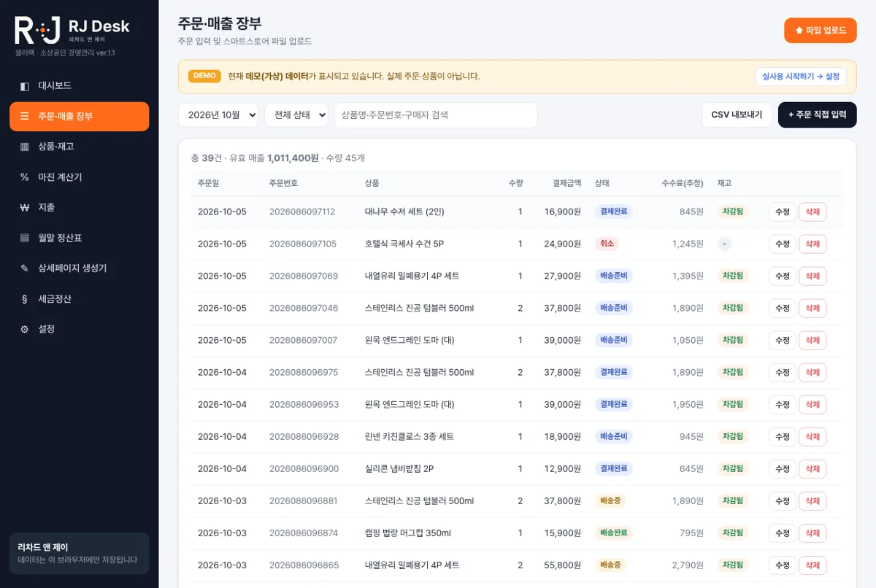Click the section icon beside 세금정산
The image size is (876, 588).
pyautogui.click(x=25, y=299)
